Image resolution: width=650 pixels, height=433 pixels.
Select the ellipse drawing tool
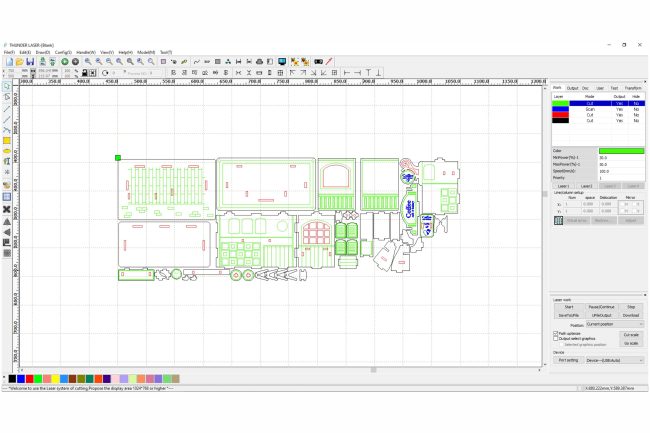(x=6, y=151)
